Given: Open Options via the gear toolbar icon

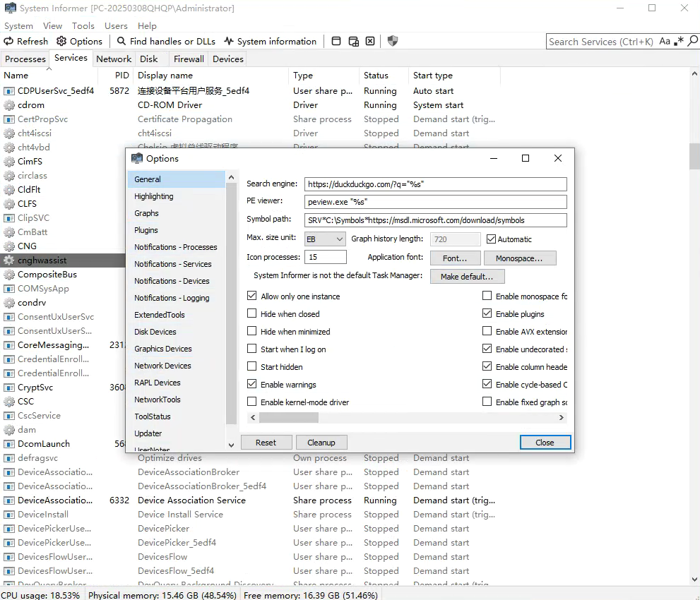Looking at the screenshot, I should (61, 41).
